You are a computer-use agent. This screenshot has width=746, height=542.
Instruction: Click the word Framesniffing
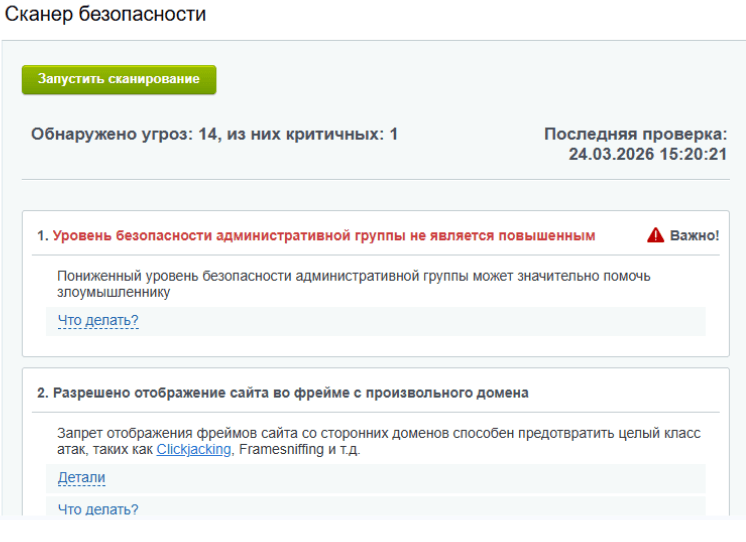click(x=281, y=449)
